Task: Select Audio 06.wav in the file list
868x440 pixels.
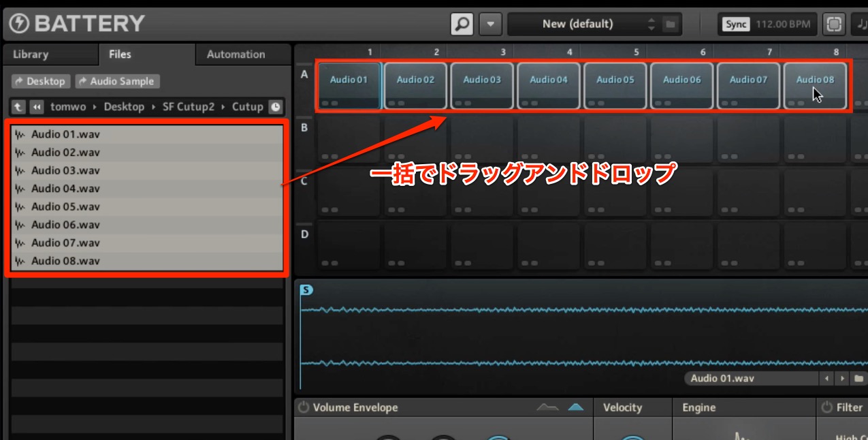Action: click(147, 225)
